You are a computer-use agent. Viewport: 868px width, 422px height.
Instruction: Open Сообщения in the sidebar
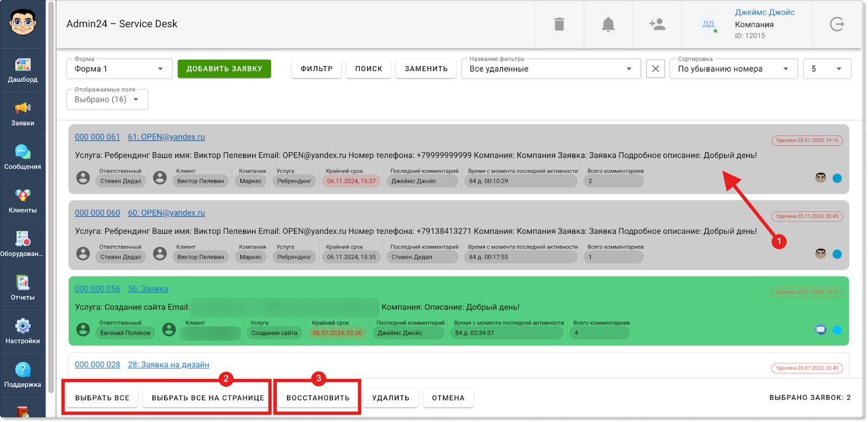coord(23,157)
